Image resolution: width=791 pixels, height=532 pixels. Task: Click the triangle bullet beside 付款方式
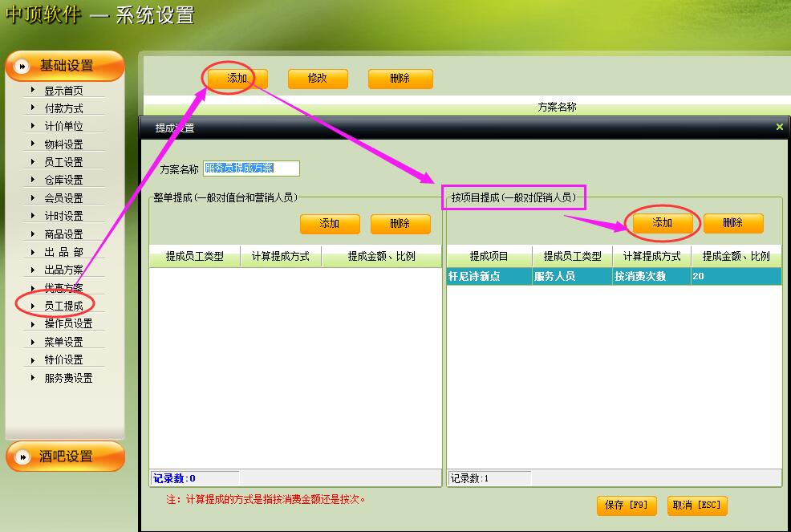[x=33, y=108]
